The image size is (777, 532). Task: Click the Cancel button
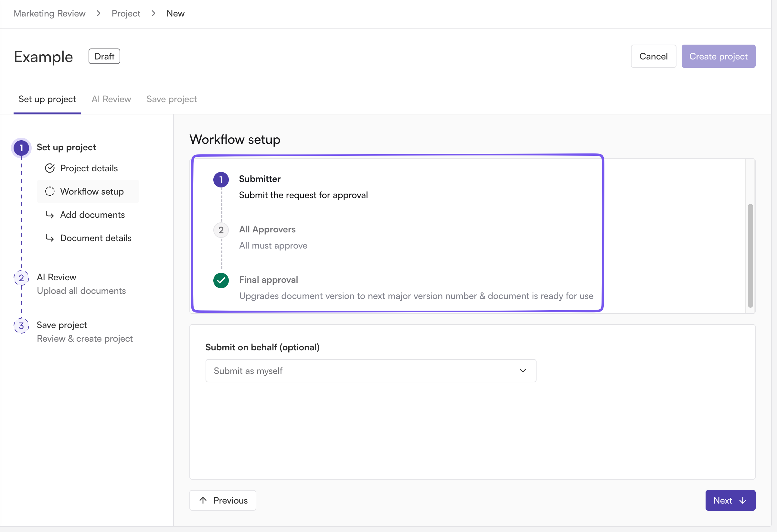point(653,56)
